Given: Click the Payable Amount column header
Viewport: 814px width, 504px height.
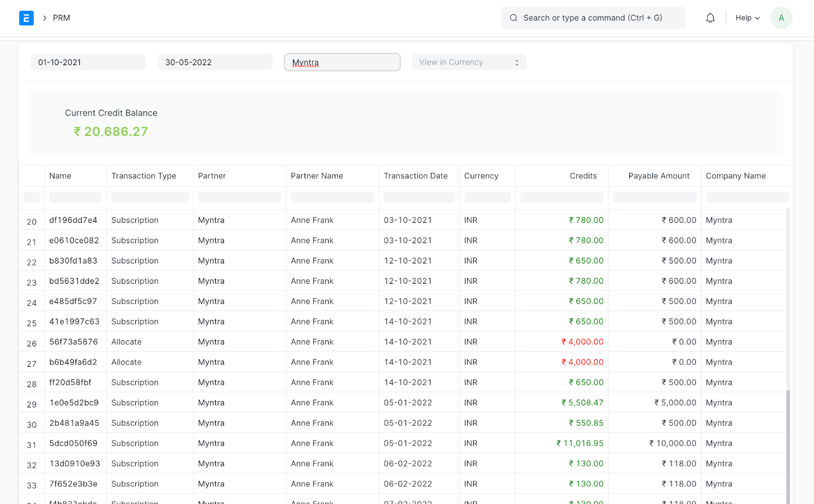Looking at the screenshot, I should tap(658, 176).
